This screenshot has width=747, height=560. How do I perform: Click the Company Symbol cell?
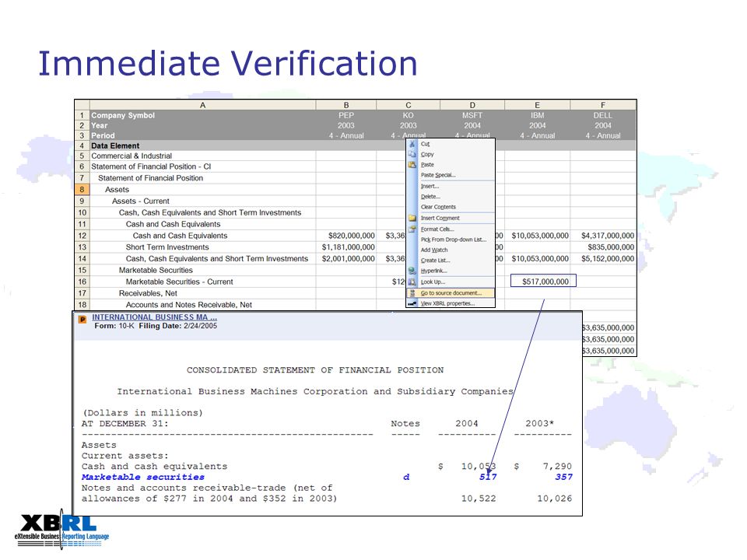(x=202, y=115)
